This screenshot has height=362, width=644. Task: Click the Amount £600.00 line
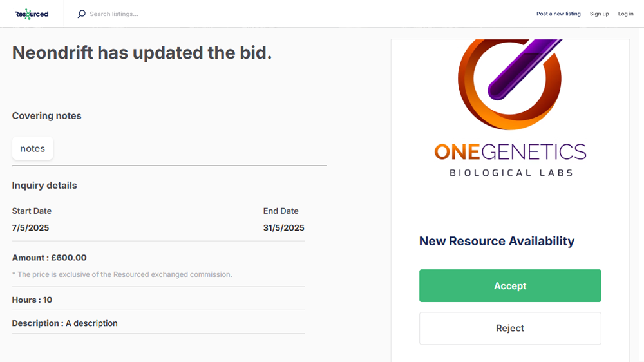click(x=49, y=258)
